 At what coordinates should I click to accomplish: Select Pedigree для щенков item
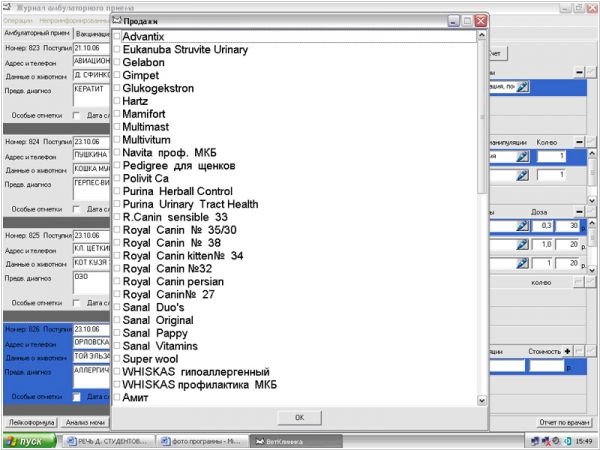pyautogui.click(x=179, y=166)
